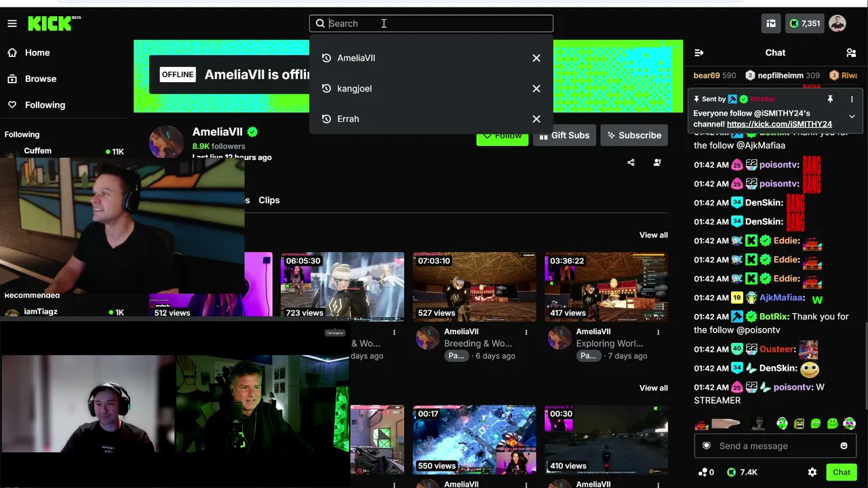This screenshot has height=488, width=868.
Task: Open the 03:36:22 video thumbnail
Action: click(x=606, y=287)
